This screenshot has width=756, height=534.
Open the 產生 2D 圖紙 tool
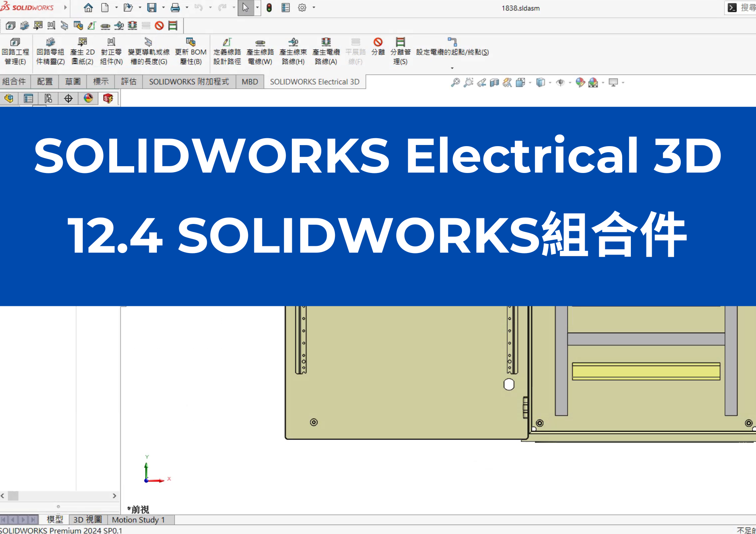click(82, 51)
